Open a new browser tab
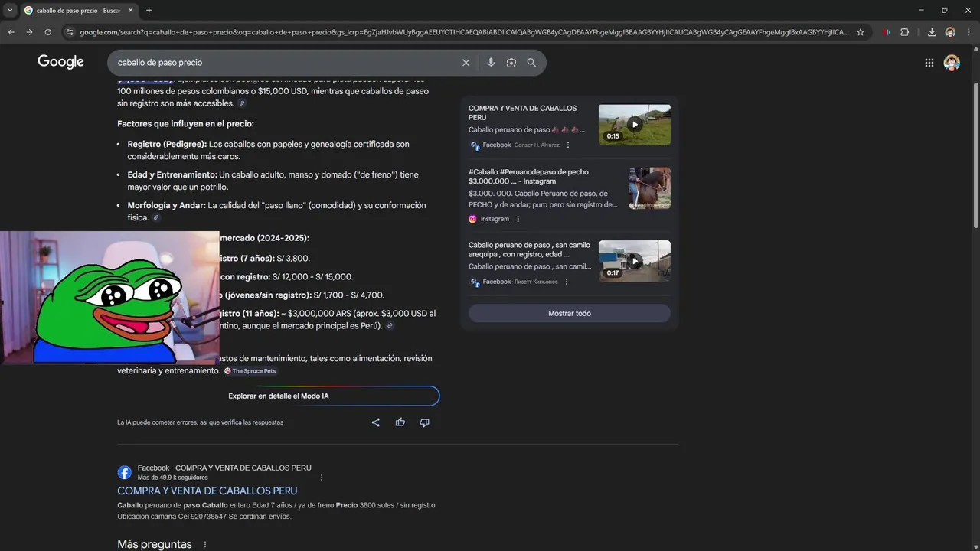 [x=149, y=10]
